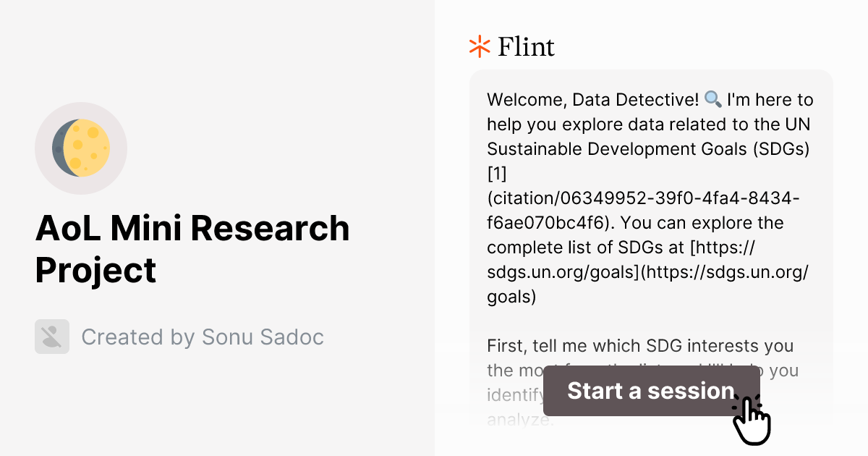This screenshot has width=868, height=456.
Task: Select the welcome message chat bubble
Action: click(650, 217)
